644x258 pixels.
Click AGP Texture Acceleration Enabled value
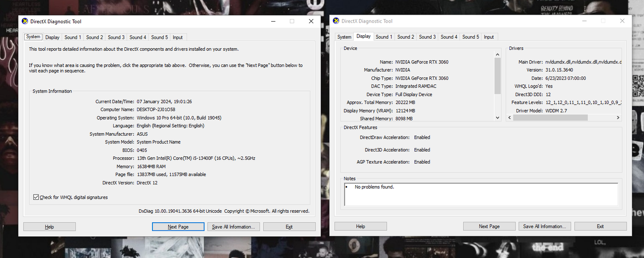422,162
